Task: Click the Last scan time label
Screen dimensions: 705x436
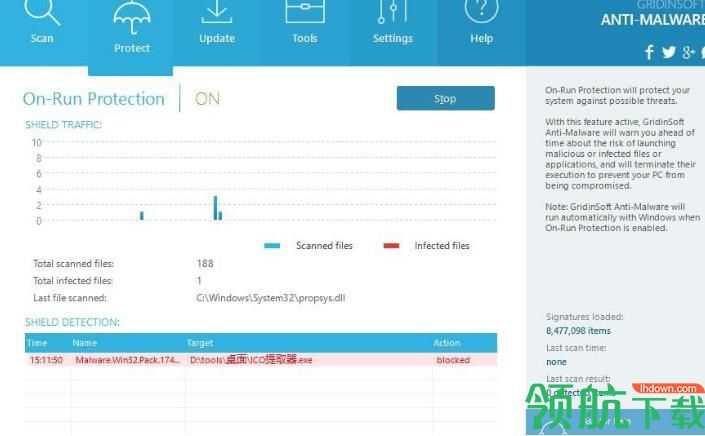Action: [576, 348]
